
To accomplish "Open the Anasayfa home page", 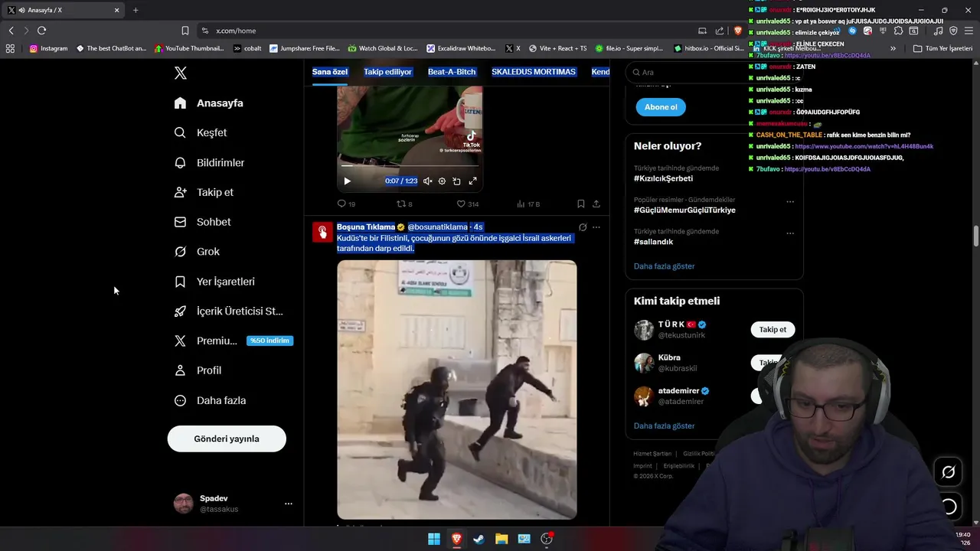I will [209, 103].
